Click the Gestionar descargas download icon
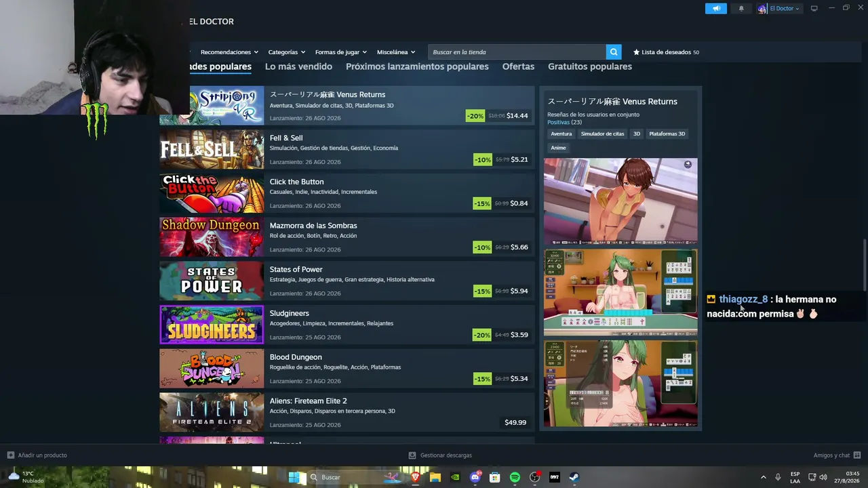 412,455
